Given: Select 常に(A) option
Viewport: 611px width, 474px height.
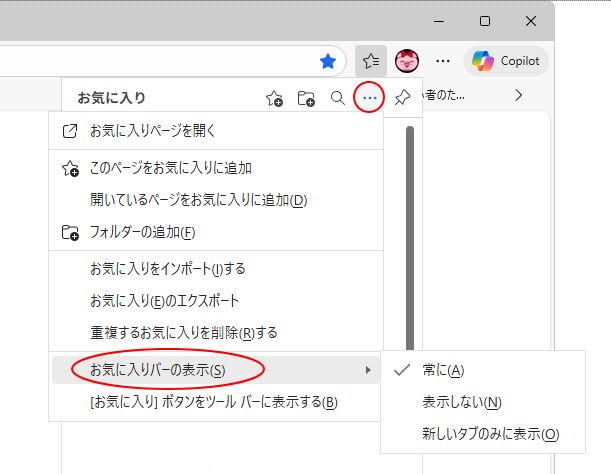Looking at the screenshot, I should coord(483,370).
